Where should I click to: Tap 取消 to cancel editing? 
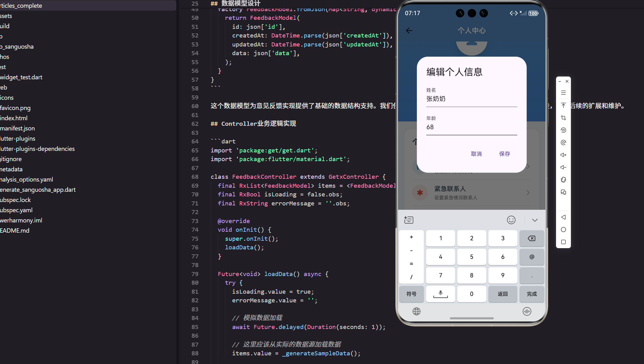point(476,154)
